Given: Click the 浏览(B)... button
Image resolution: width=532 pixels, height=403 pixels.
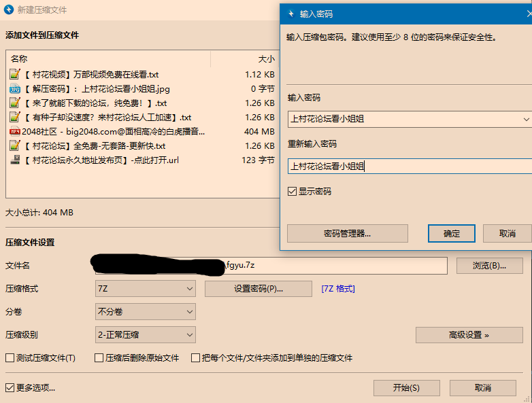Looking at the screenshot, I should point(489,266).
